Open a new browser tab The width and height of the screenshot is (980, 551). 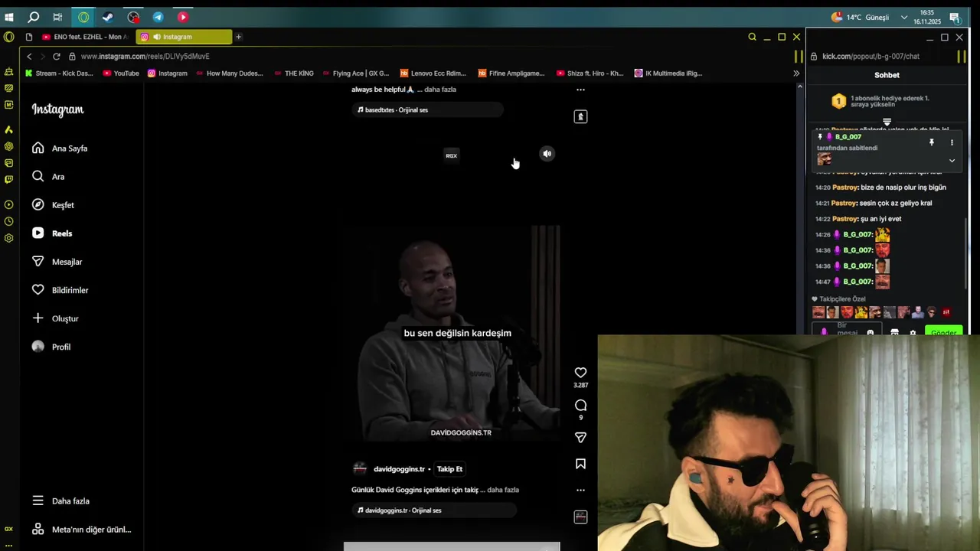click(x=238, y=37)
